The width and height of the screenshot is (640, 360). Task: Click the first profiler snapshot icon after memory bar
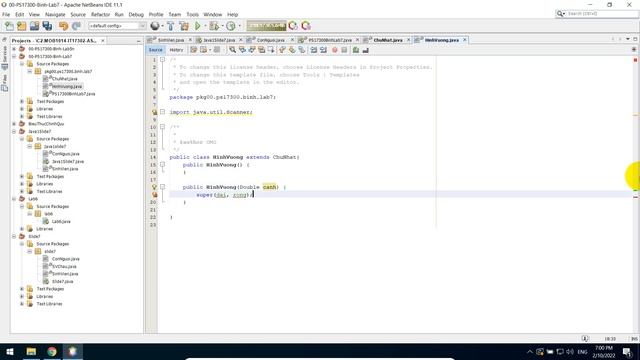[x=293, y=26]
